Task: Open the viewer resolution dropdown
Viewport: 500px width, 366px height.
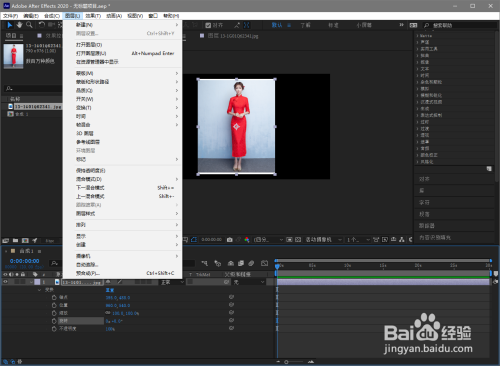Action: [x=268, y=240]
